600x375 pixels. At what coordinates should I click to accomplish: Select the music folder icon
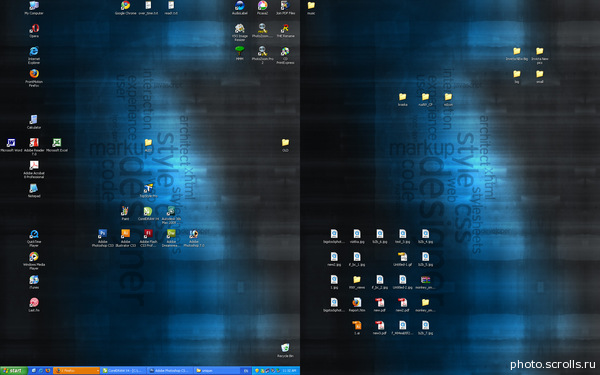click(x=311, y=8)
